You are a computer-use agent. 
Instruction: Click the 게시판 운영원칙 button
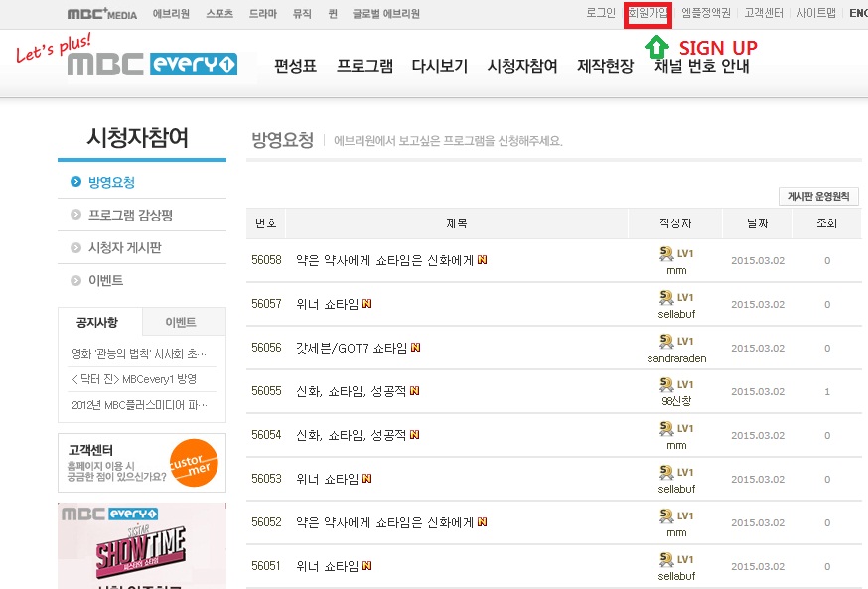[x=818, y=196]
